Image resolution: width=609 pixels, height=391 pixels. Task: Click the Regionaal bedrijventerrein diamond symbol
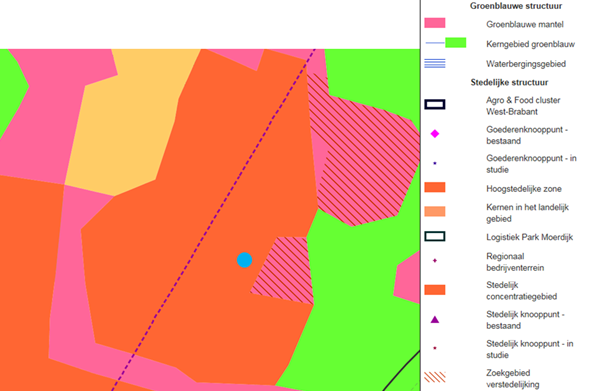click(435, 261)
